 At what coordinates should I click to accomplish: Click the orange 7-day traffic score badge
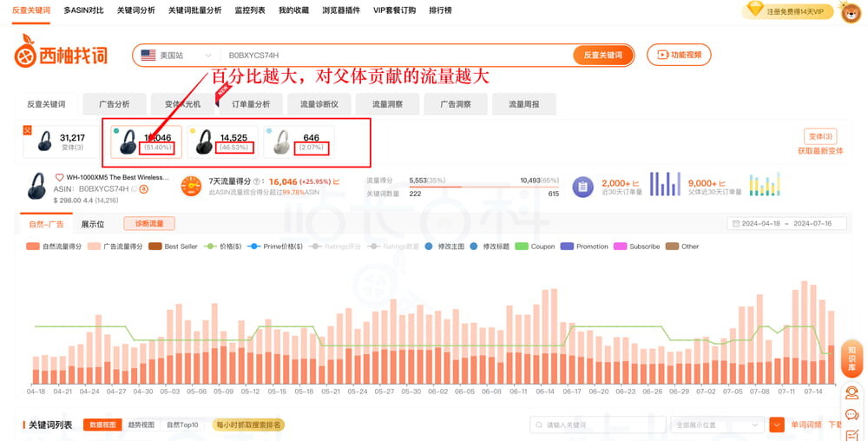click(192, 186)
